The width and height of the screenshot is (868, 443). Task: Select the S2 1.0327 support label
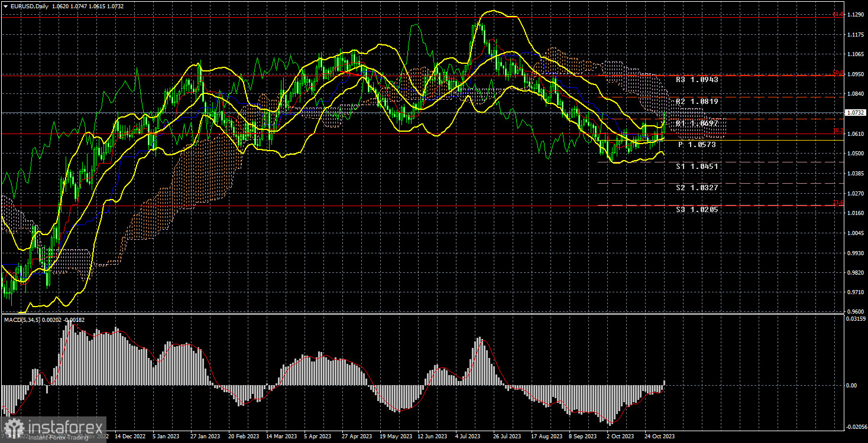click(x=698, y=188)
